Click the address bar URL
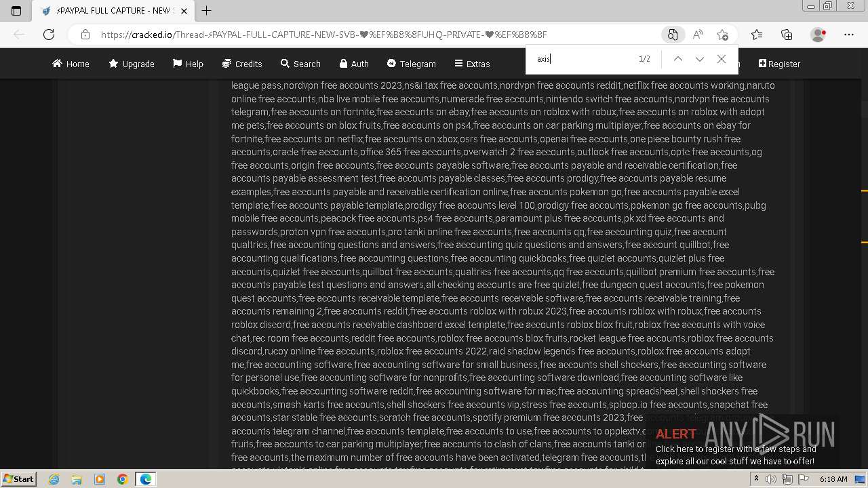This screenshot has height=488, width=868. click(323, 35)
